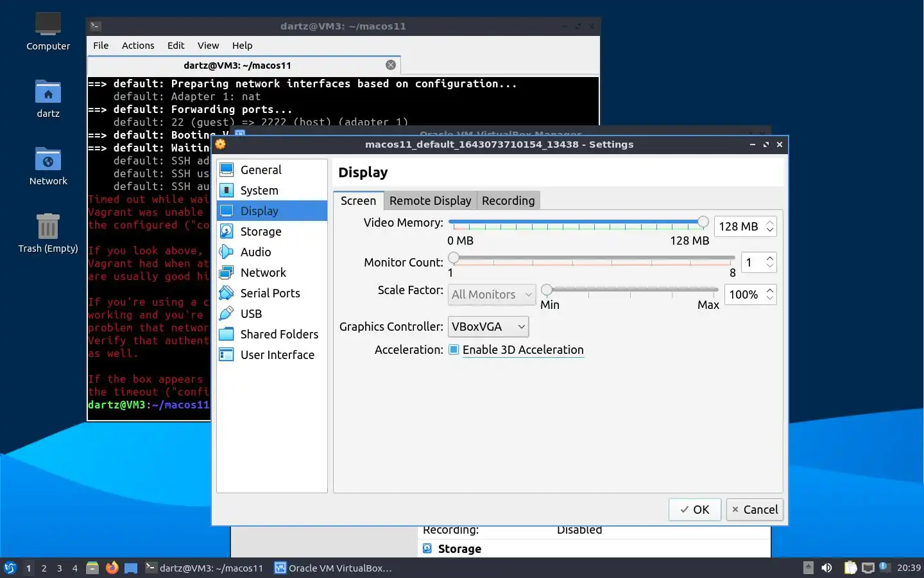Viewport: 924px width, 578px height.
Task: Click the show desktop taskbar icon
Action: tap(131, 568)
